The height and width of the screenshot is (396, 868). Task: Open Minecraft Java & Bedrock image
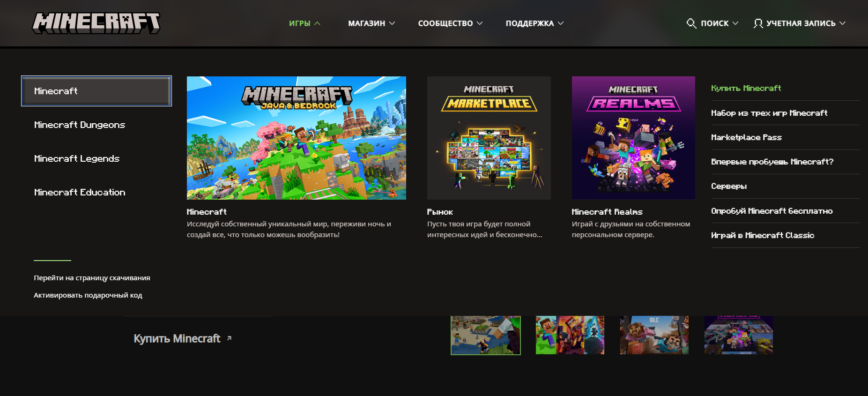pyautogui.click(x=296, y=138)
